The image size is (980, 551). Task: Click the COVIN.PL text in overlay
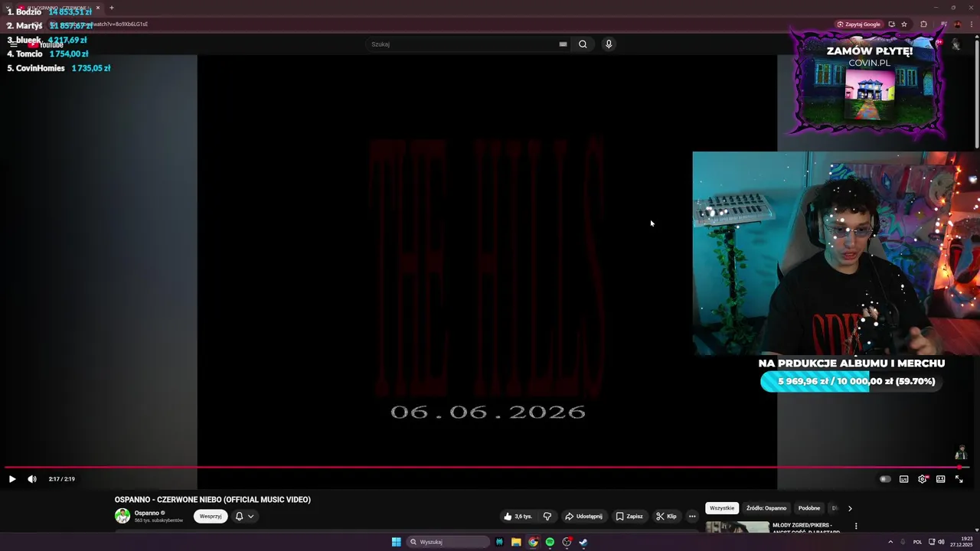coord(869,63)
